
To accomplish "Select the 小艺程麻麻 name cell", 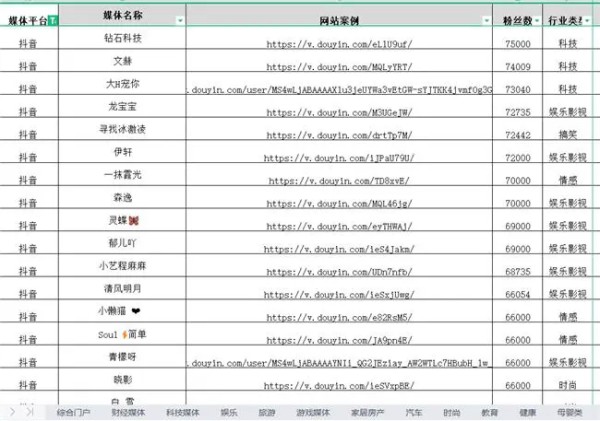I will [122, 266].
